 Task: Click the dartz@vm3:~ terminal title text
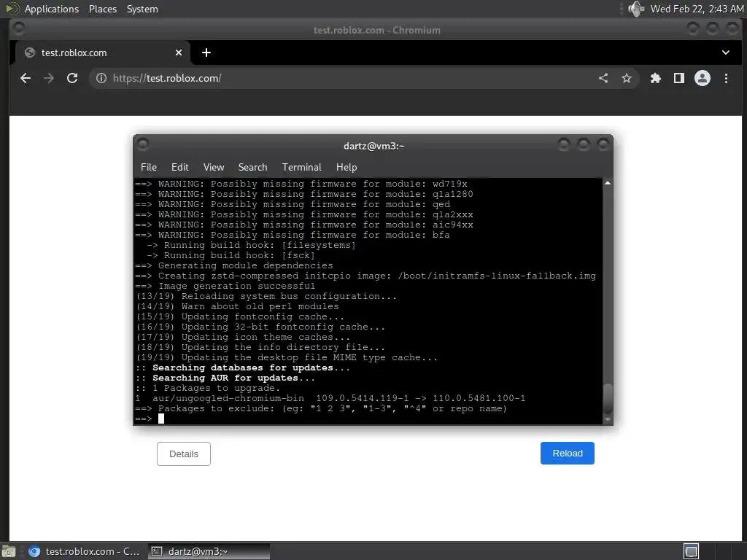coord(374,146)
